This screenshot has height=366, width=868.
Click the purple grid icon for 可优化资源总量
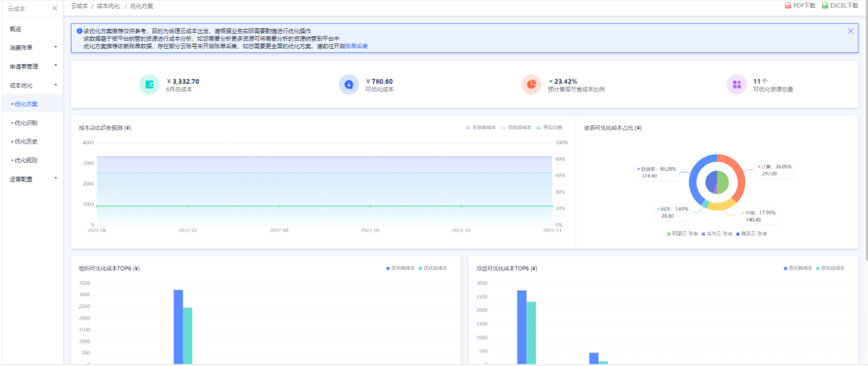pyautogui.click(x=737, y=84)
